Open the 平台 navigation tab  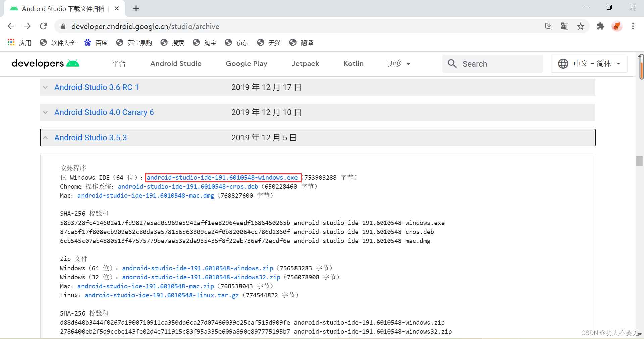119,64
